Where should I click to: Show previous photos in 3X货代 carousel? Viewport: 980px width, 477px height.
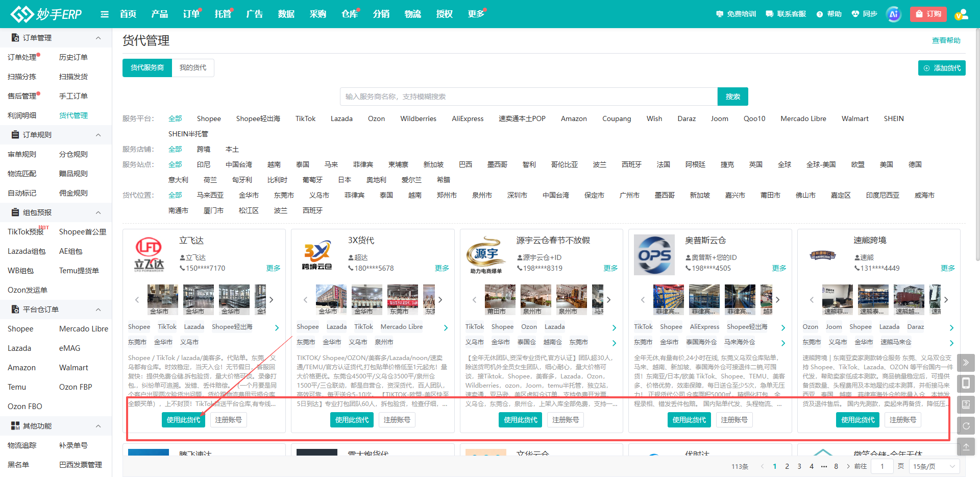[x=305, y=300]
